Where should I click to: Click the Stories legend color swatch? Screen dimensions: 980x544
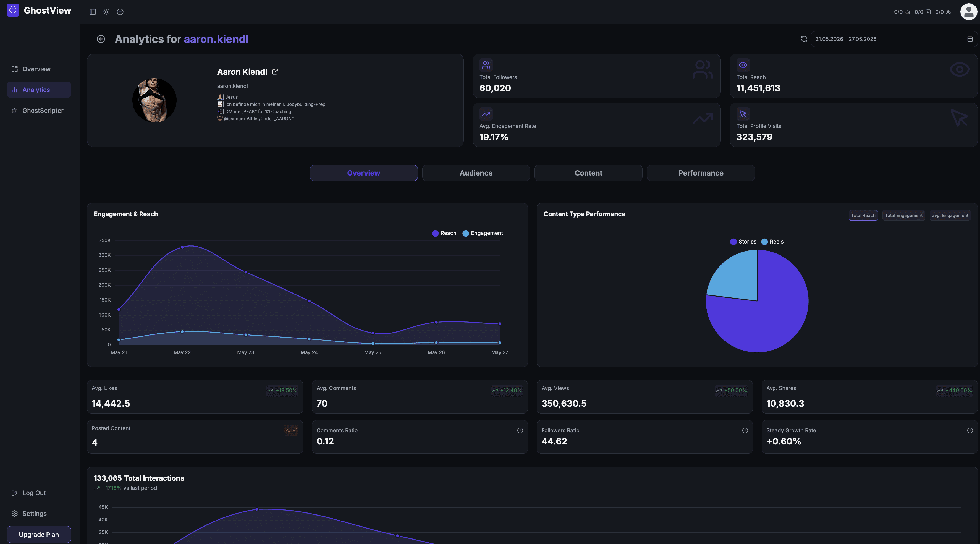pyautogui.click(x=733, y=242)
